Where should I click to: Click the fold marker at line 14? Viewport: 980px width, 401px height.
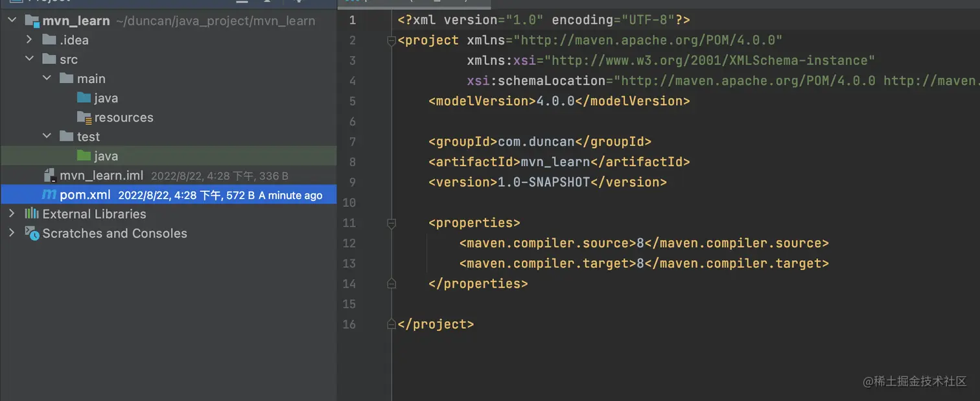click(391, 284)
